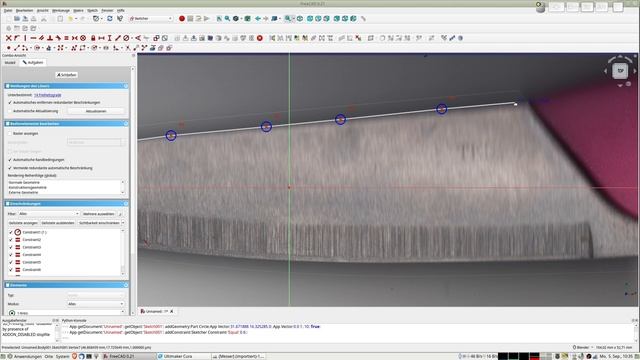This screenshot has height=360, width=640.
Task: Uncheck the Constraint3 checkbox in list
Action: [x=11, y=247]
